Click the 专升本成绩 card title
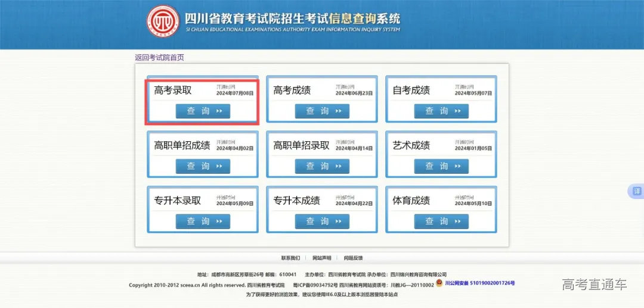 [296, 201]
